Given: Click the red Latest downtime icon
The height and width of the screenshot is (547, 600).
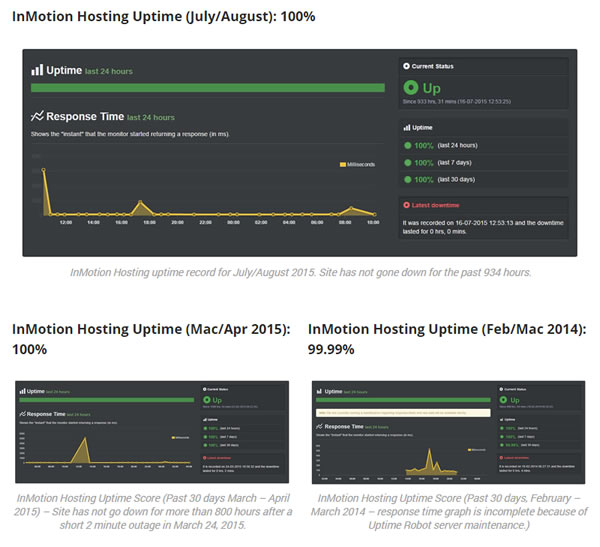Looking at the screenshot, I should [x=406, y=205].
